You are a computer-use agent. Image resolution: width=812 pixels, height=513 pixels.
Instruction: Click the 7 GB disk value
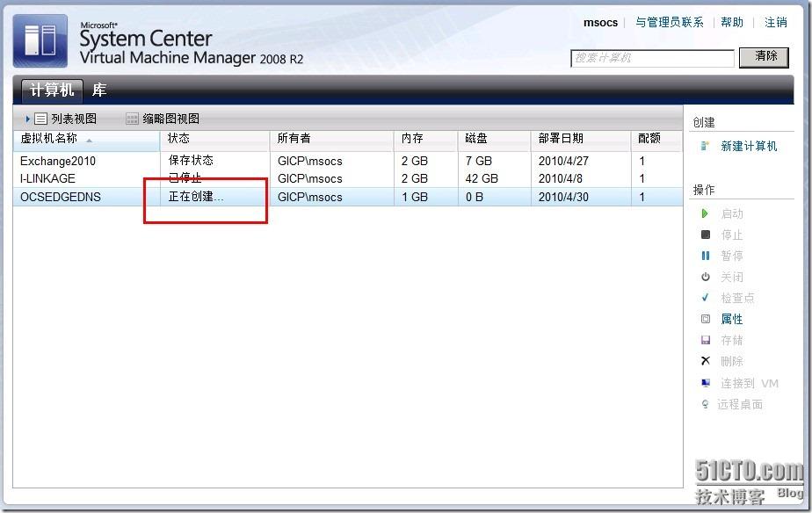tap(478, 161)
